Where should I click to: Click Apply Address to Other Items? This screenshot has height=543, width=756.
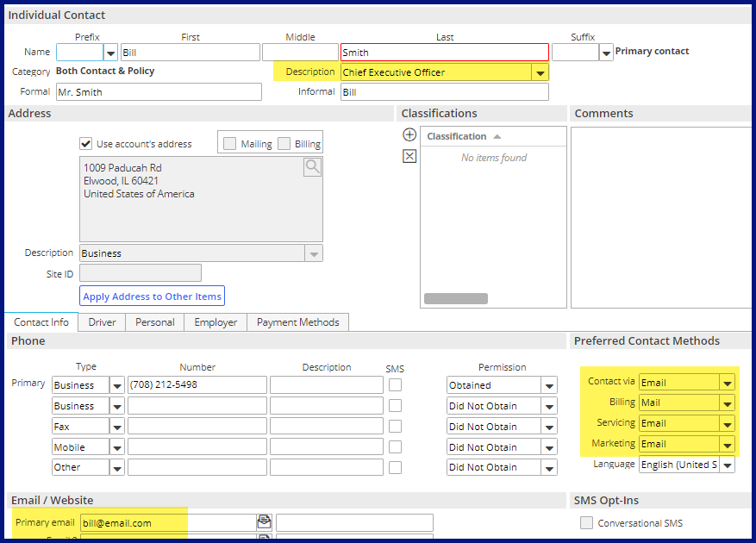pos(152,296)
